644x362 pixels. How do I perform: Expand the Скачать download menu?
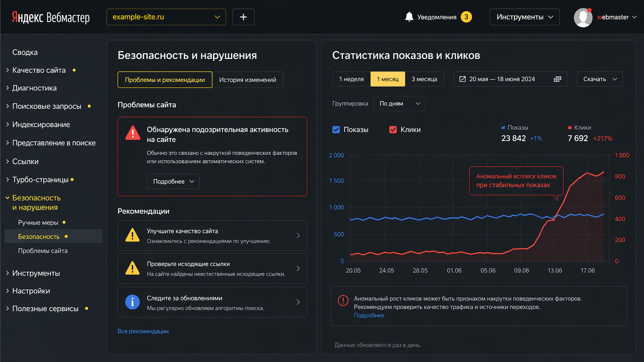pos(599,79)
